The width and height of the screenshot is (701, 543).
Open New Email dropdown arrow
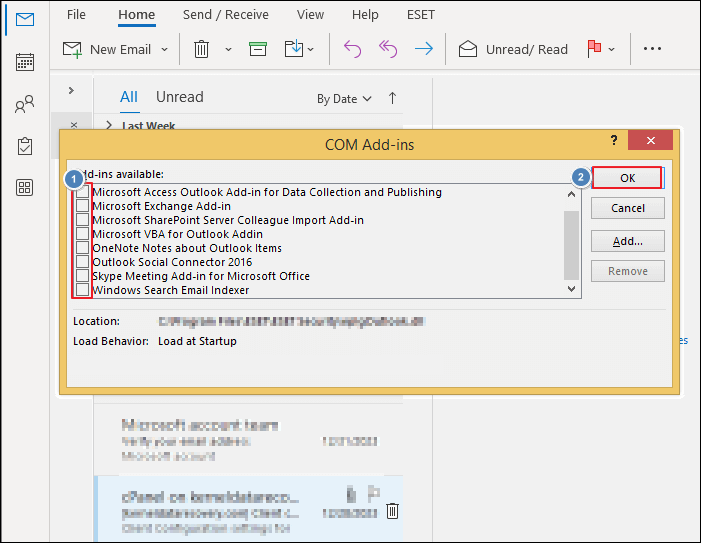pyautogui.click(x=165, y=50)
